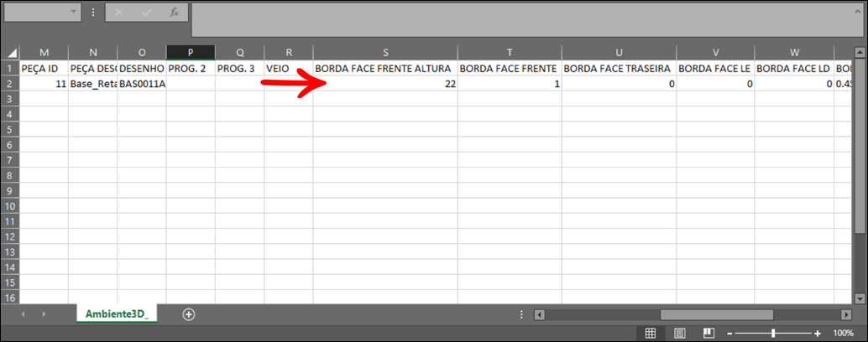Image resolution: width=868 pixels, height=342 pixels.
Task: Select column T header
Action: pos(510,53)
